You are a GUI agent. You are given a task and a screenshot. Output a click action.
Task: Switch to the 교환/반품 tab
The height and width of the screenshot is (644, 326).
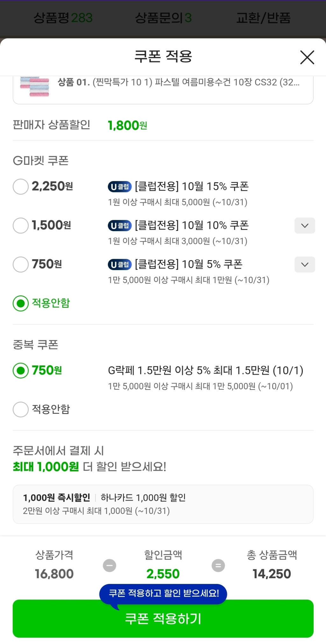(x=263, y=18)
